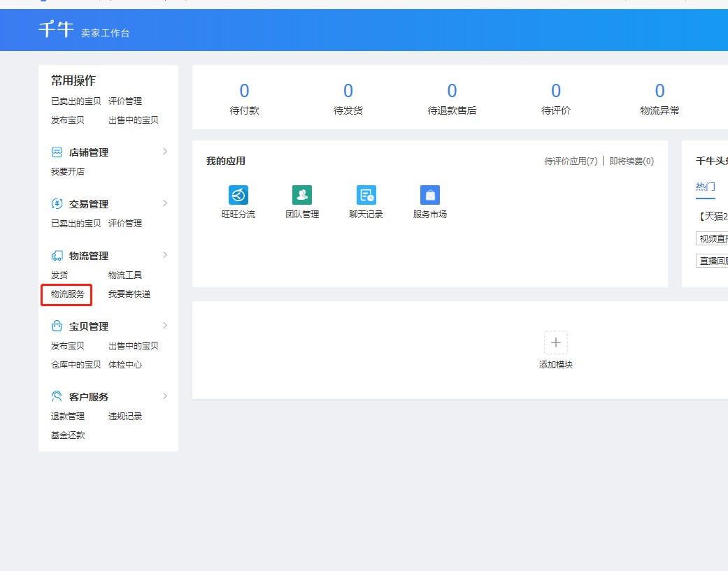Open the 聊天记录 app icon

[366, 195]
